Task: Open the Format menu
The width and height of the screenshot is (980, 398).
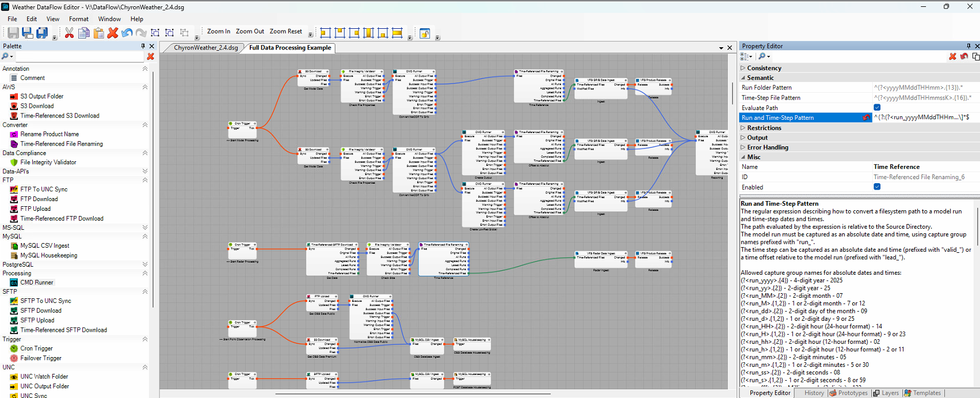Action: tap(79, 19)
